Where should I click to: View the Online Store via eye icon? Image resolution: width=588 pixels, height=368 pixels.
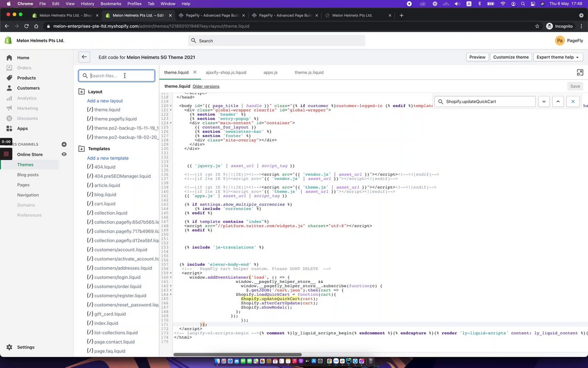click(x=64, y=155)
